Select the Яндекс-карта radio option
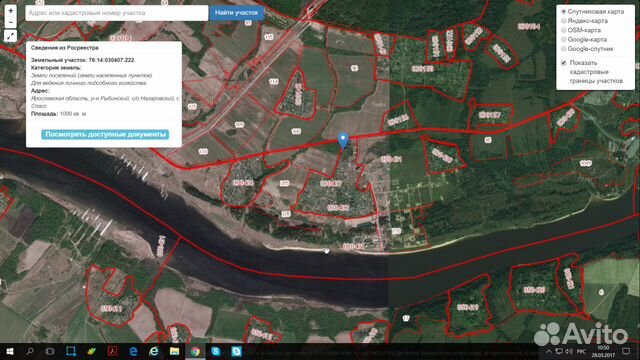640x360 pixels. pos(564,21)
